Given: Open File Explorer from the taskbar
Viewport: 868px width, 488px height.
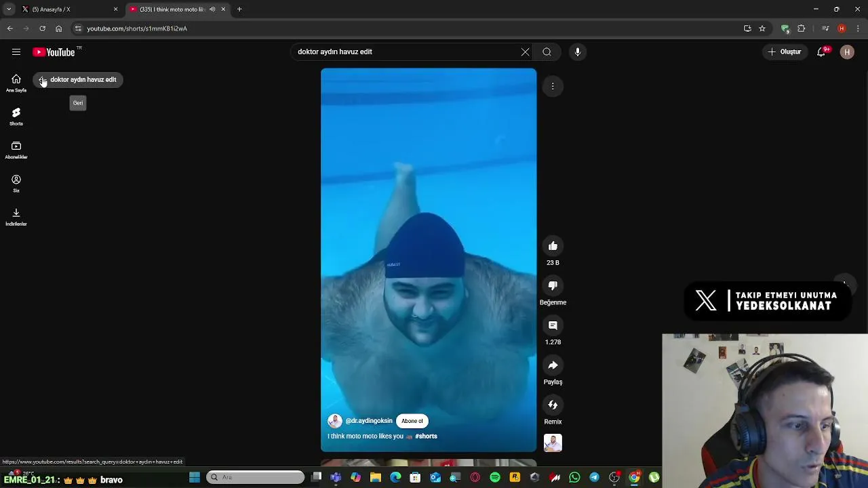Looking at the screenshot, I should pyautogui.click(x=376, y=477).
